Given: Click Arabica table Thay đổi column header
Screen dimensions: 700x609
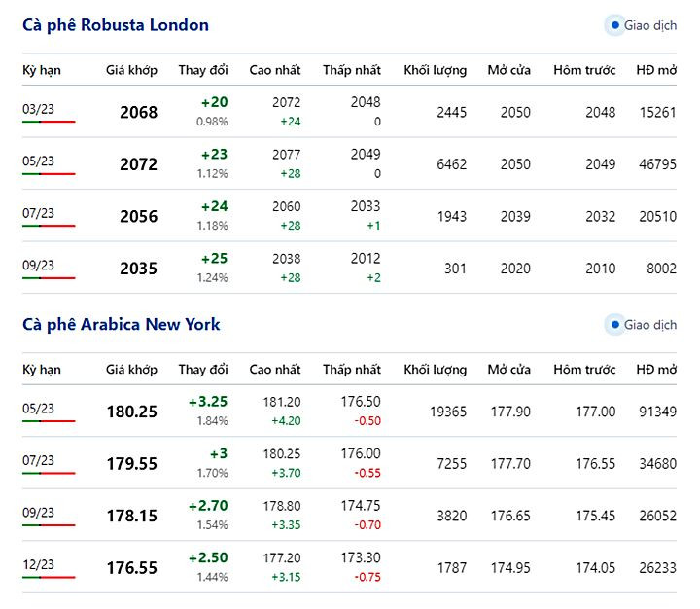Looking at the screenshot, I should point(203,370).
